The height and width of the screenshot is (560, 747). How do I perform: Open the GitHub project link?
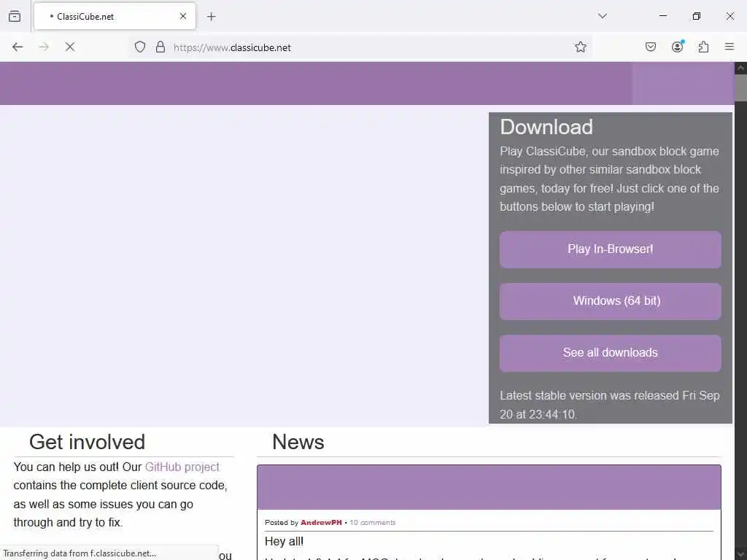coord(182,467)
